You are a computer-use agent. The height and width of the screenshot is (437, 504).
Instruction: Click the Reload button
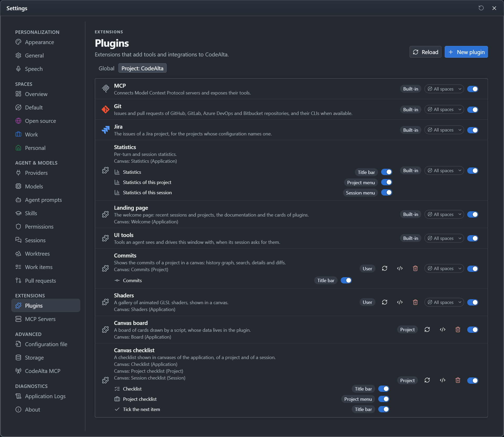pos(425,52)
